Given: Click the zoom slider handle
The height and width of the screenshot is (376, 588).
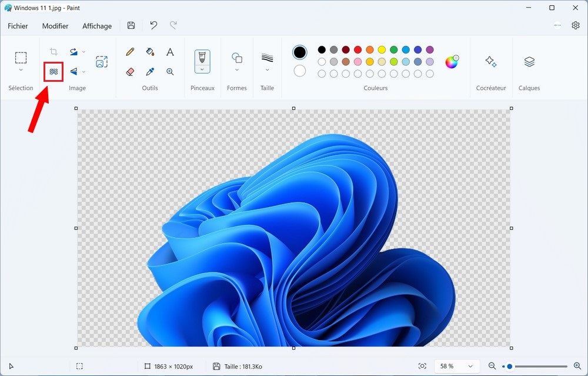Looking at the screenshot, I should [x=510, y=366].
